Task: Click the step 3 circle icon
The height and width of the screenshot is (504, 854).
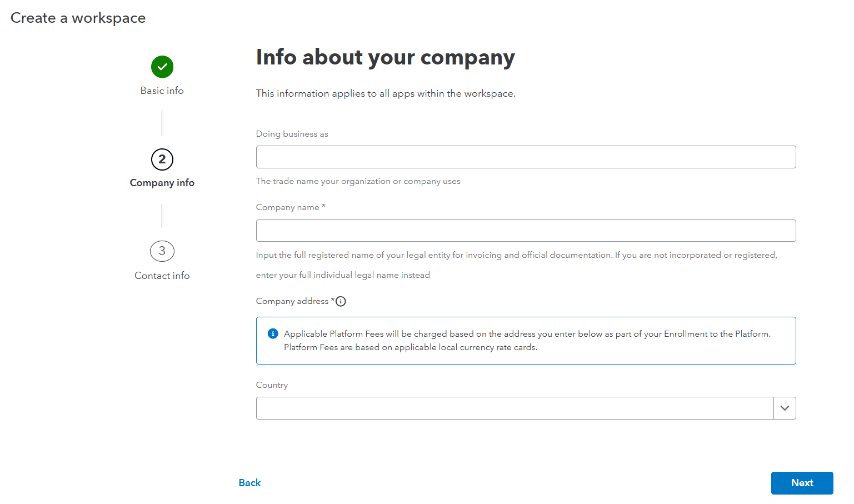Action: [x=162, y=251]
